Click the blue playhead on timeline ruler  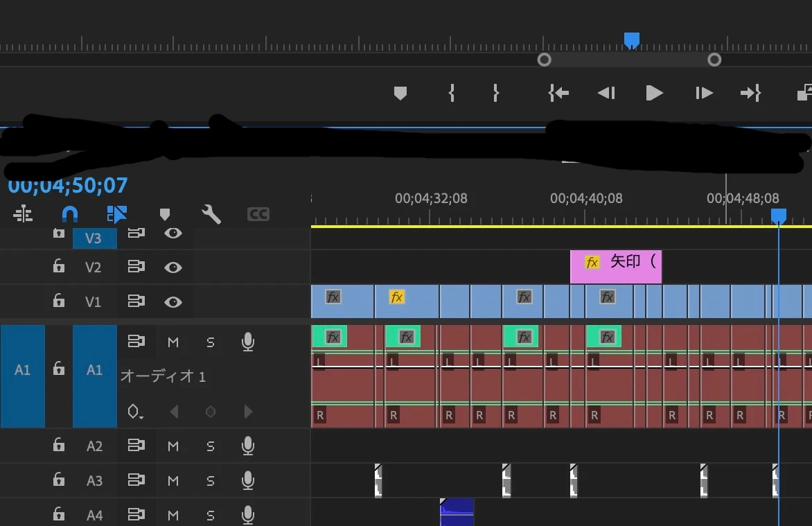coord(778,216)
